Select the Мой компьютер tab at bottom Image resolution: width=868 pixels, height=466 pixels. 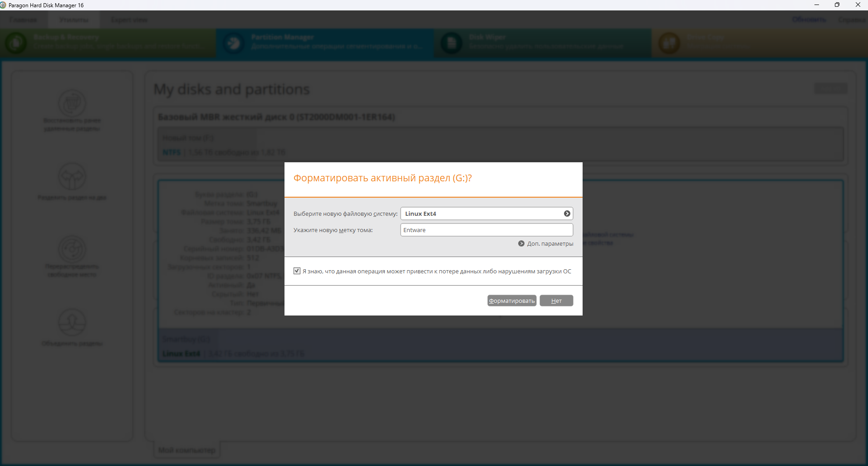click(x=186, y=450)
